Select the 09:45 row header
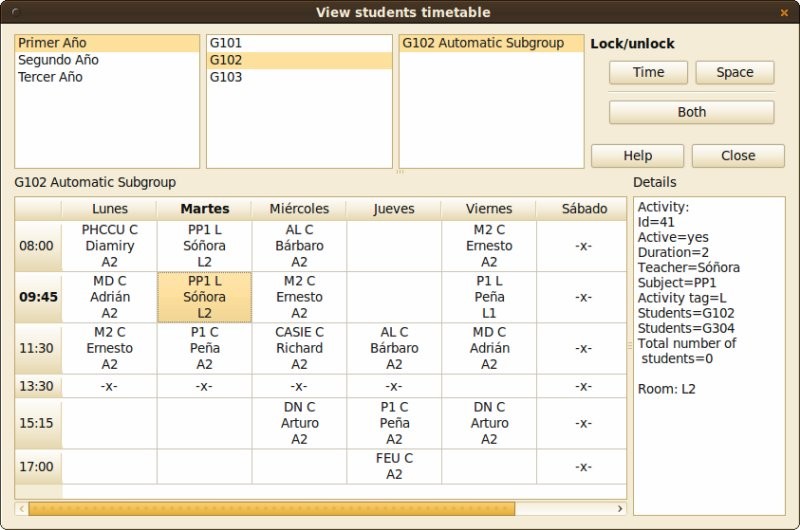 38,297
